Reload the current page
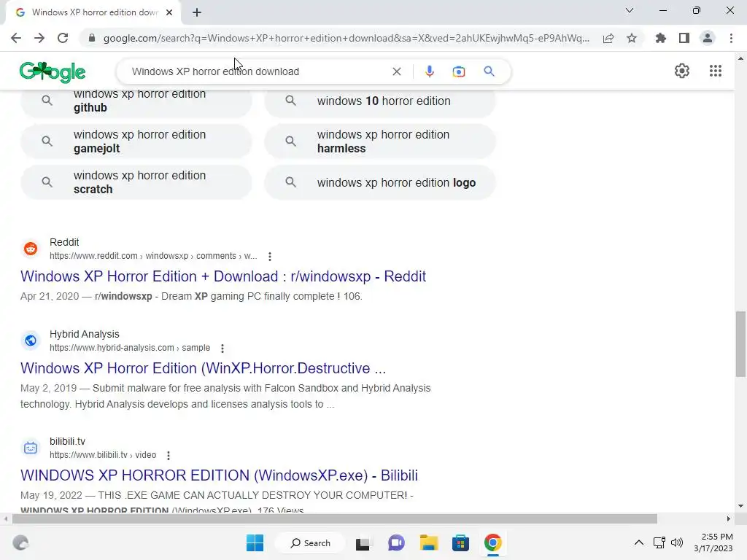Image resolution: width=747 pixels, height=560 pixels. point(63,38)
